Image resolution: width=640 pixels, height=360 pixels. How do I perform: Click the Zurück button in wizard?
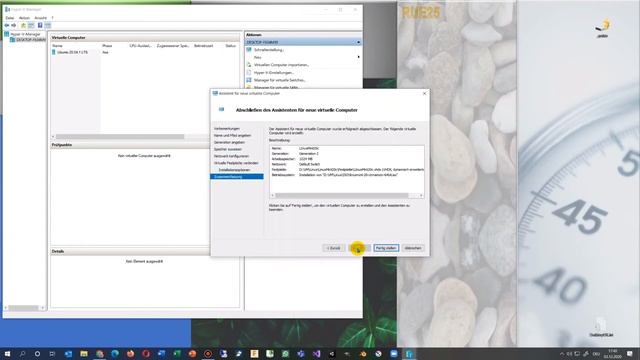(333, 248)
